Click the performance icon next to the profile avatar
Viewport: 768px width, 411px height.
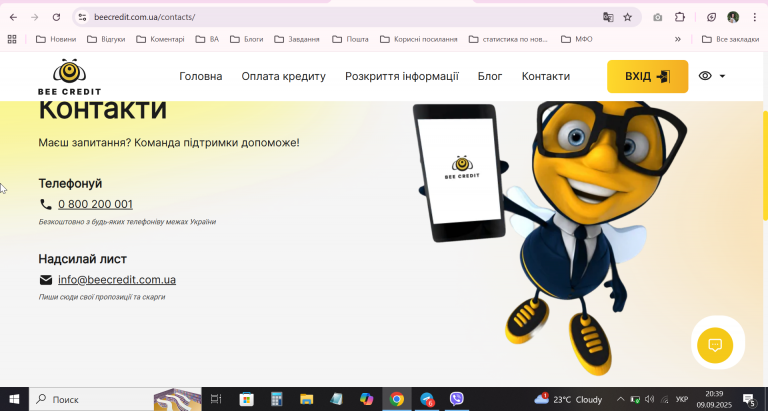coord(712,17)
